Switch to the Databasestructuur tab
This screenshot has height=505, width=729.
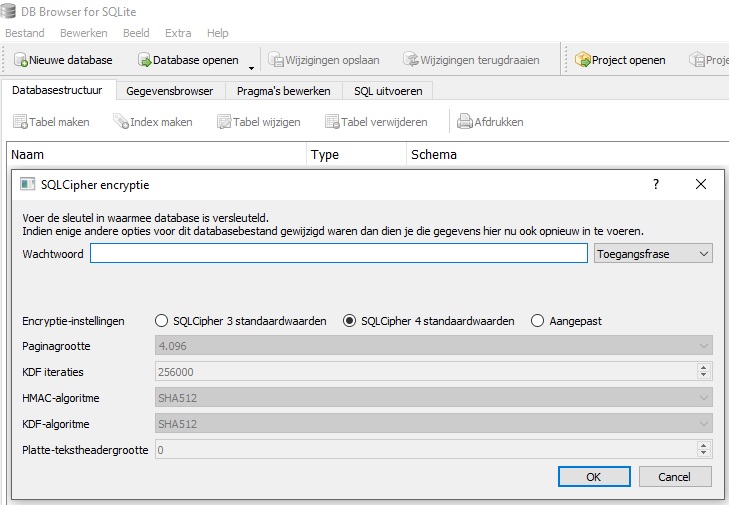[x=58, y=90]
